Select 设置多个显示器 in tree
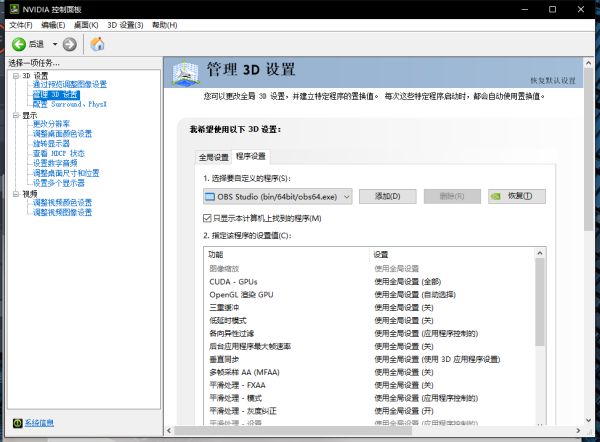600x442 pixels. click(x=59, y=183)
